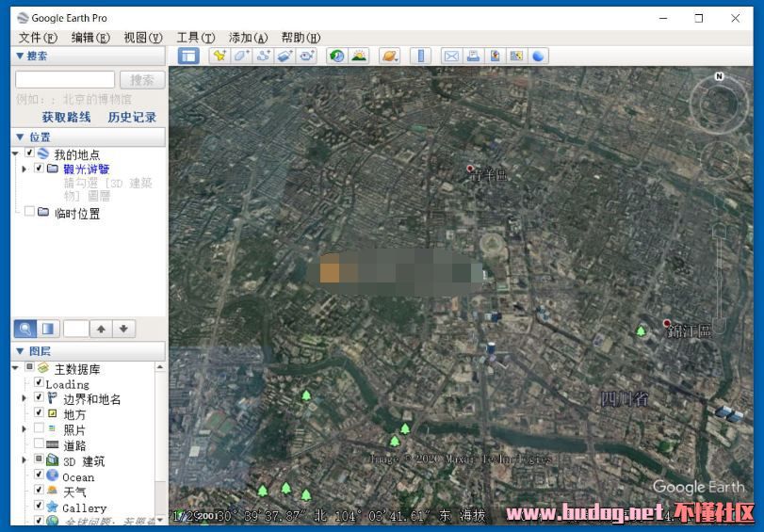Expand the 照片 layer node
Image resolution: width=764 pixels, height=532 pixels.
(x=24, y=428)
